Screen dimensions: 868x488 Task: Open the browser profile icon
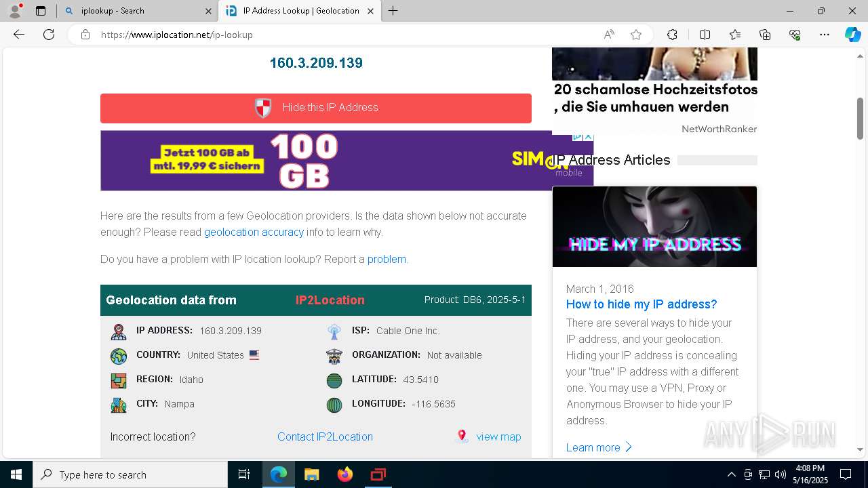coord(15,11)
